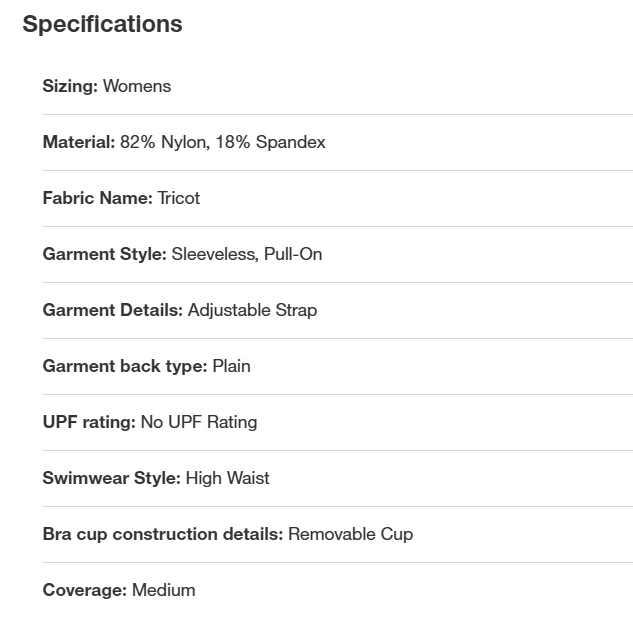Viewport: 633px width, 617px height.
Task: Click the Garment Details label
Action: click(x=112, y=310)
